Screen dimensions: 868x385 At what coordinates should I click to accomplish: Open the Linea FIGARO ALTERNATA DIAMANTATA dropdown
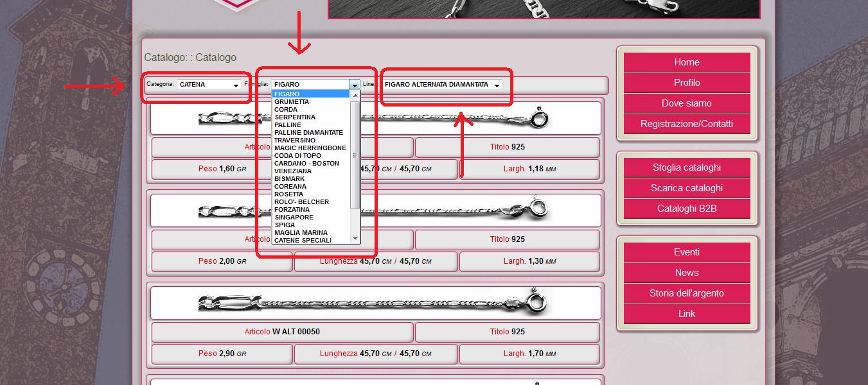tap(442, 85)
